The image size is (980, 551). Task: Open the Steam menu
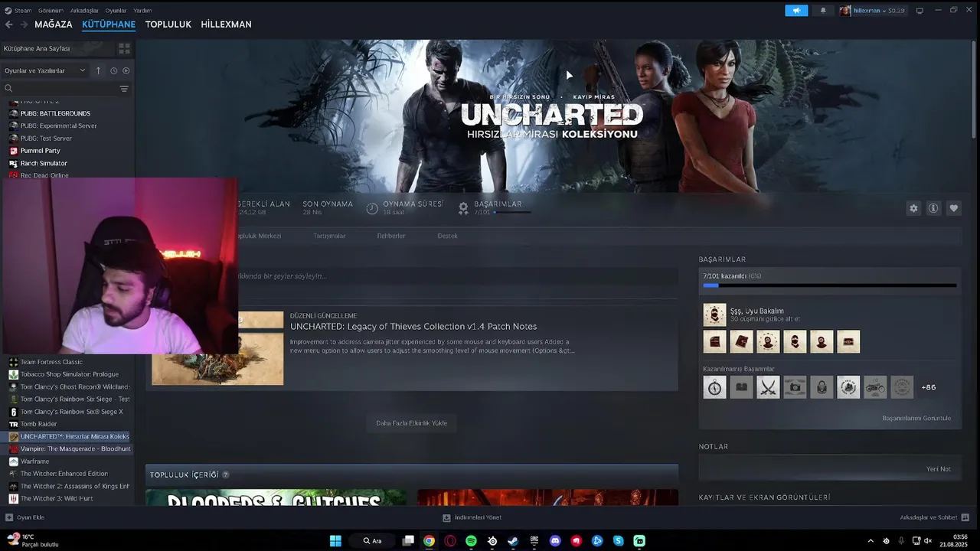tap(18, 11)
